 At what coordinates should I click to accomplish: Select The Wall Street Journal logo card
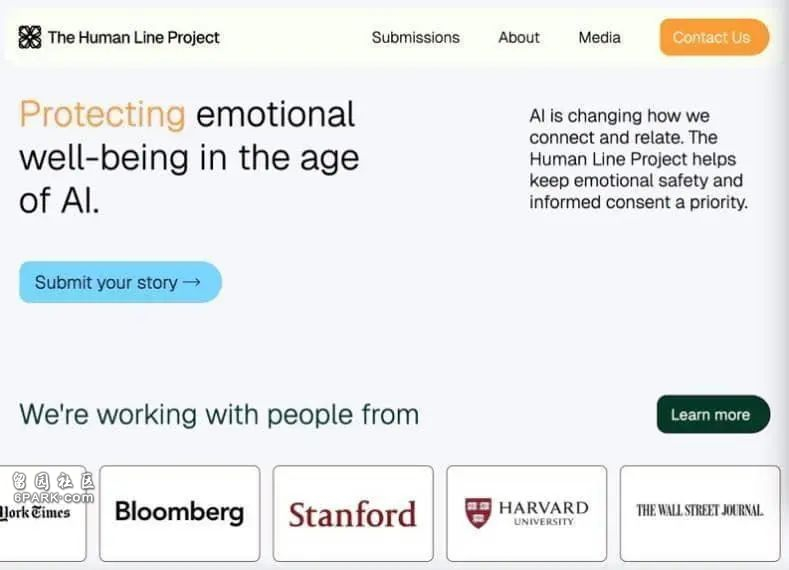tap(700, 513)
